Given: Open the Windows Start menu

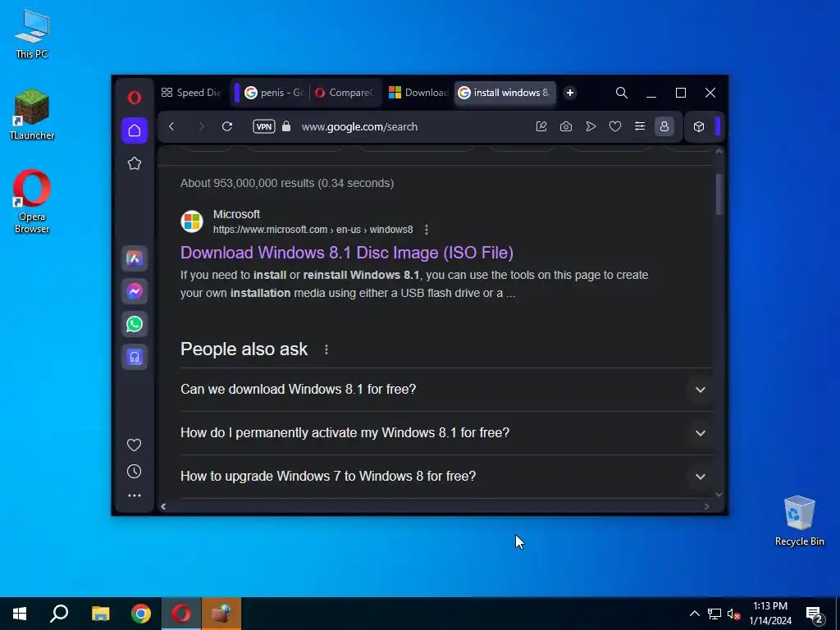Looking at the screenshot, I should tap(20, 614).
